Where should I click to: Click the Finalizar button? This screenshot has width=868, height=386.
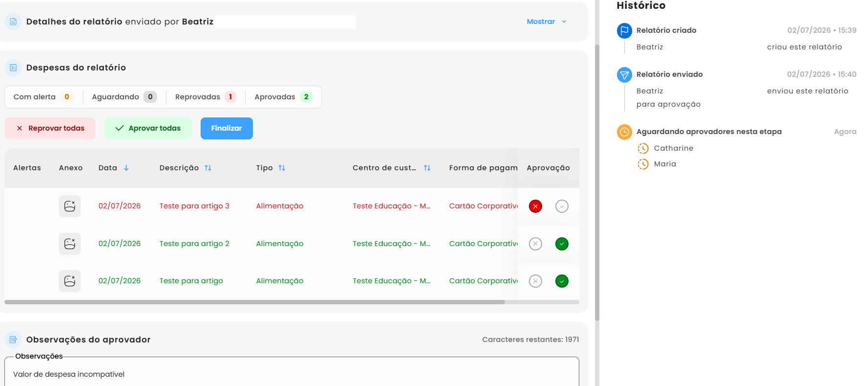pos(227,128)
